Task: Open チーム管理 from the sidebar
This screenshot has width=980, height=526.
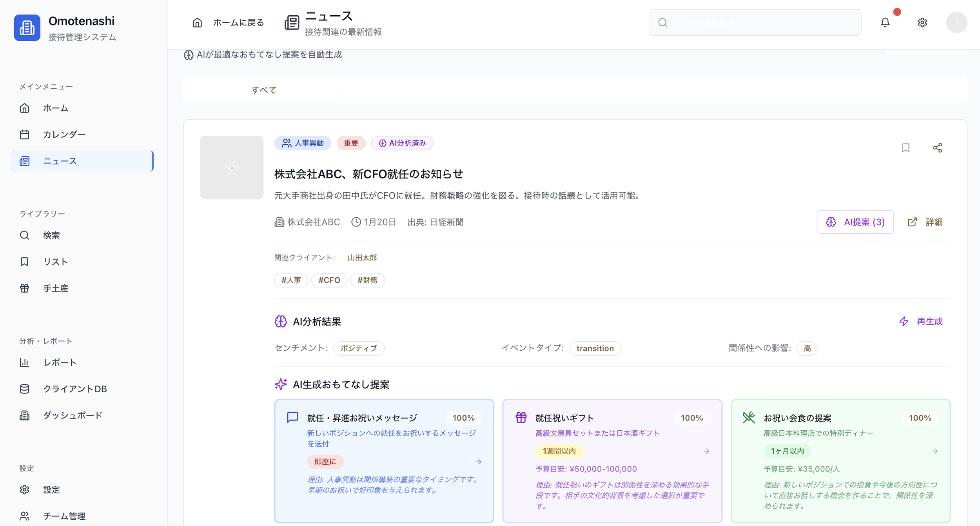Action: pyautogui.click(x=64, y=516)
